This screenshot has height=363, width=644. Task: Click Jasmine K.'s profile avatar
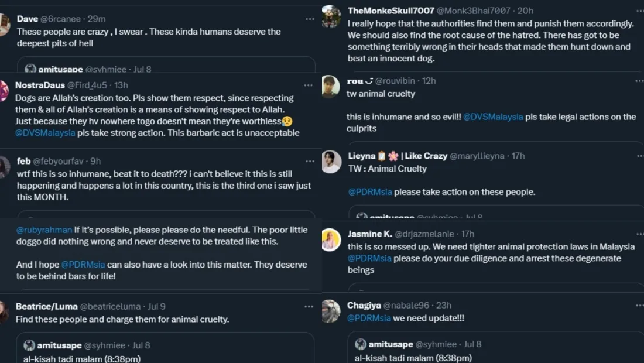[x=331, y=239]
